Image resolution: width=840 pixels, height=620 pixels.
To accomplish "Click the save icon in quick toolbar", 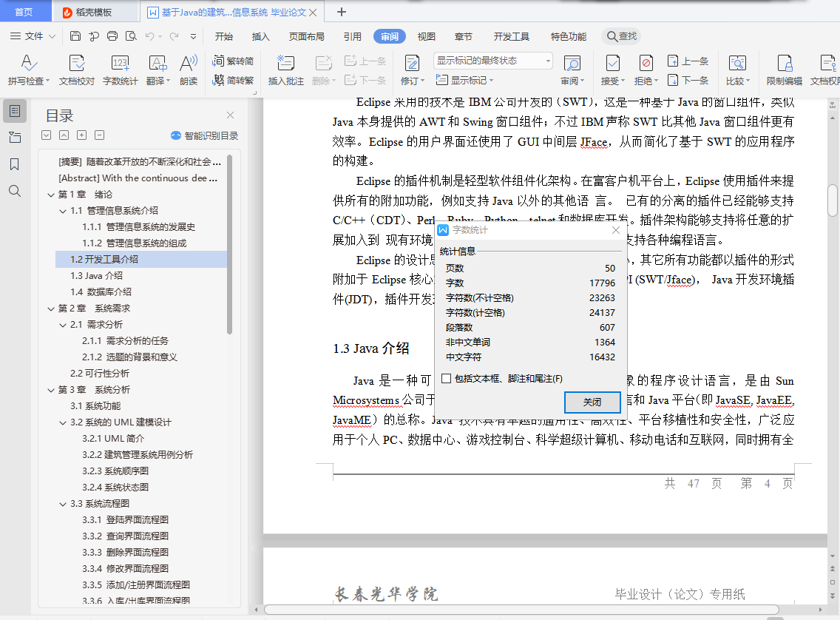I will (75, 36).
